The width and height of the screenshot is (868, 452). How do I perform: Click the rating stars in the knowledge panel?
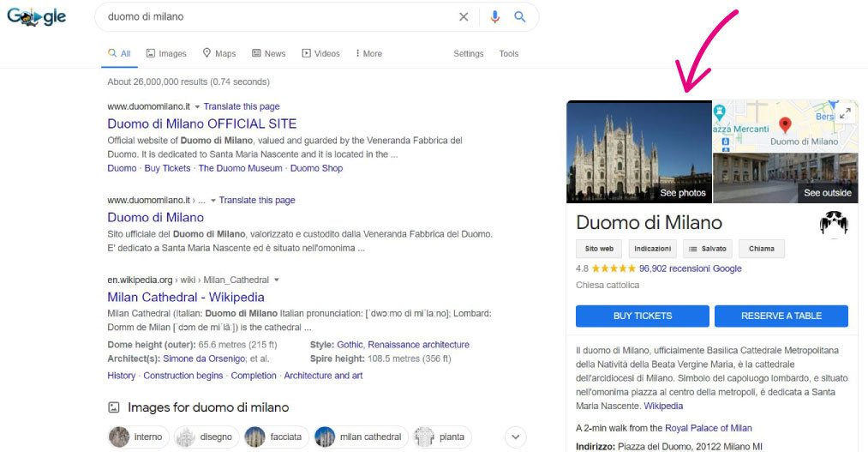click(x=614, y=268)
